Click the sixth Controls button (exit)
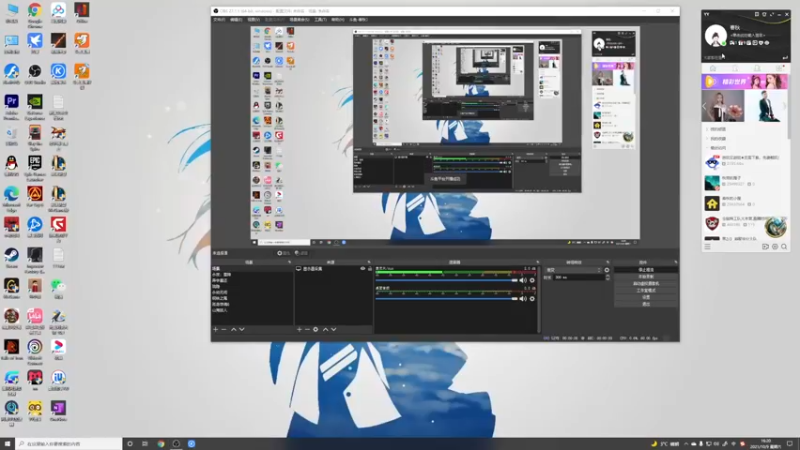This screenshot has height=450, width=800. 646,304
